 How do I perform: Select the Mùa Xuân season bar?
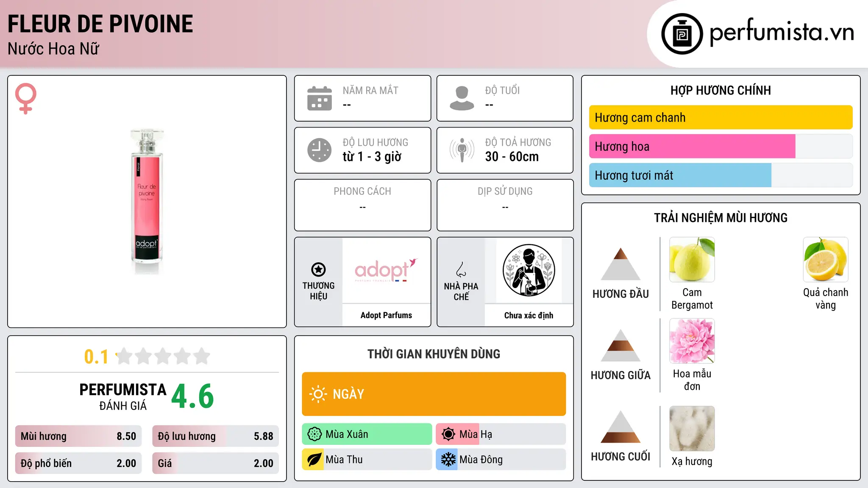[x=367, y=434]
